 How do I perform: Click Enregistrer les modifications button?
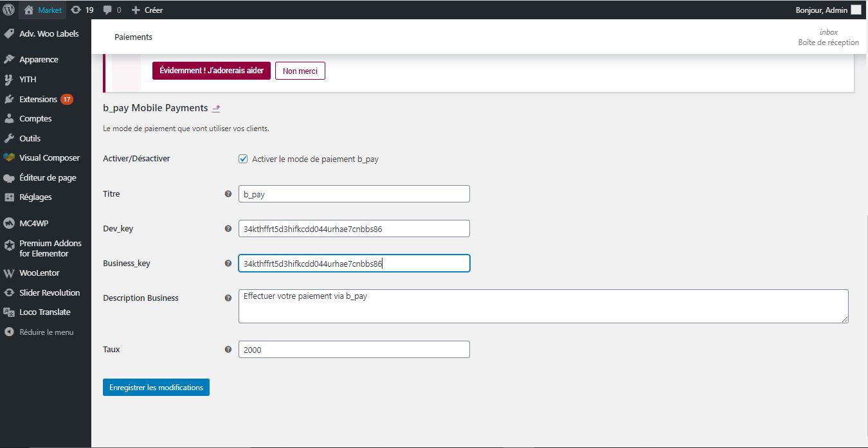coord(156,387)
